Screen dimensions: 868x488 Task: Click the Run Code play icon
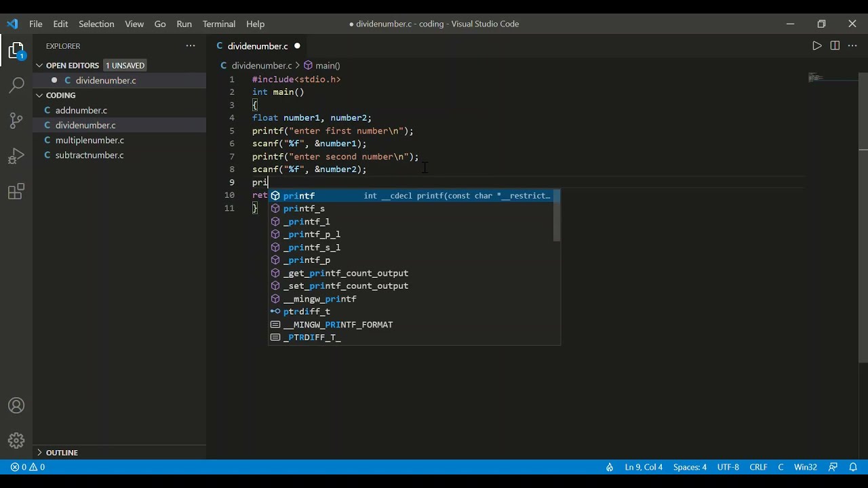[x=816, y=45]
